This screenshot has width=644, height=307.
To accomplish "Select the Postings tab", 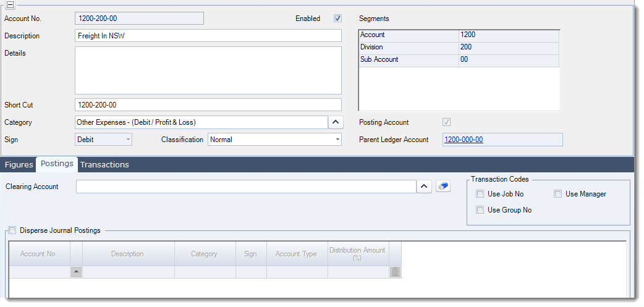I will (x=57, y=164).
